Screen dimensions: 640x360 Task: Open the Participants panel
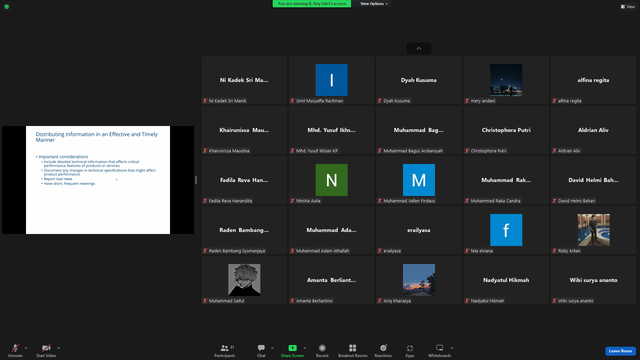tap(225, 350)
